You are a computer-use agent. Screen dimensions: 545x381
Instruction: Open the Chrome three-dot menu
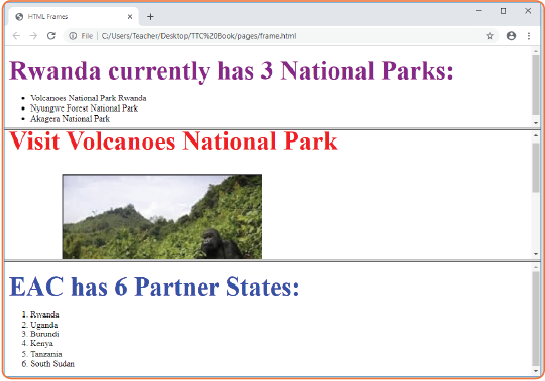tap(529, 36)
